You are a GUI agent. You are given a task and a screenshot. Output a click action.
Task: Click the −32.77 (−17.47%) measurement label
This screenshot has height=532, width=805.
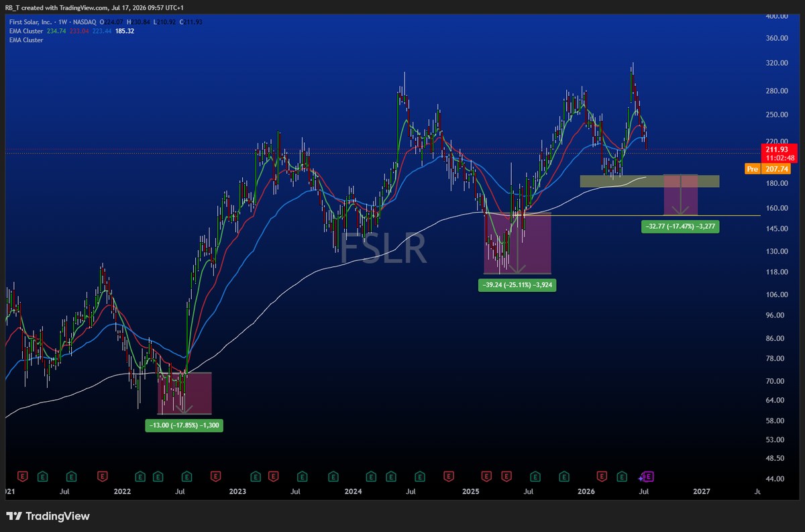pos(680,227)
